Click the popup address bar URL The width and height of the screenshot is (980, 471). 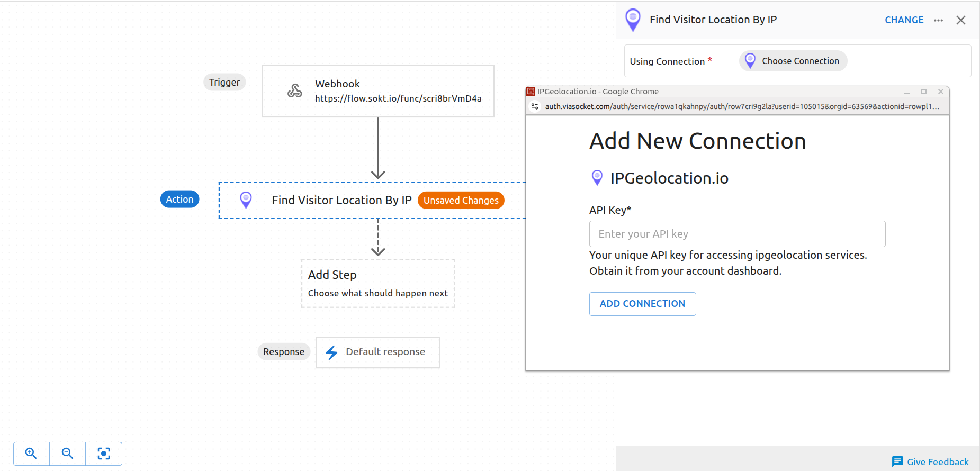click(x=742, y=106)
